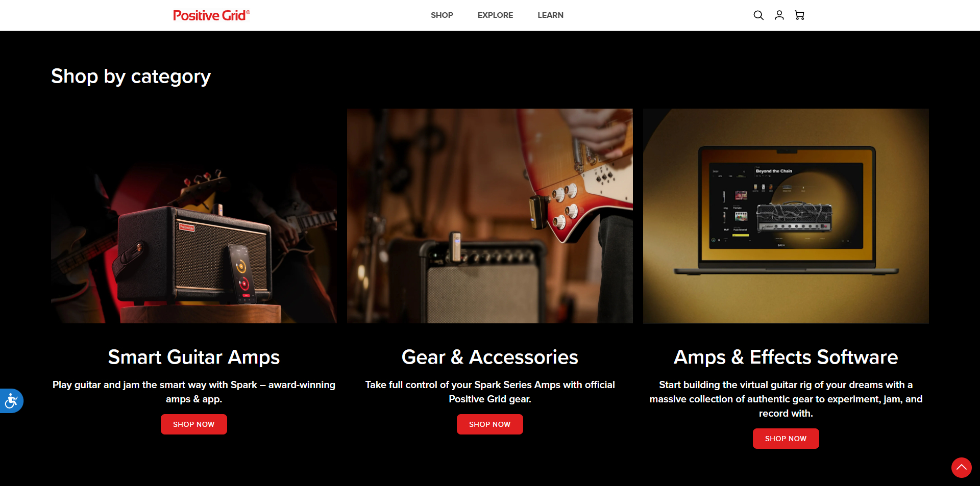
Task: Click the red back-to-top arrow
Action: click(961, 467)
